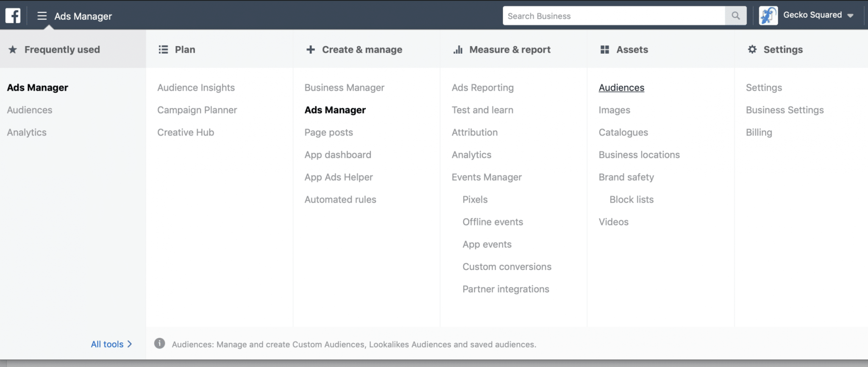Image resolution: width=868 pixels, height=367 pixels.
Task: Open Settings link under Settings column
Action: [x=764, y=88]
